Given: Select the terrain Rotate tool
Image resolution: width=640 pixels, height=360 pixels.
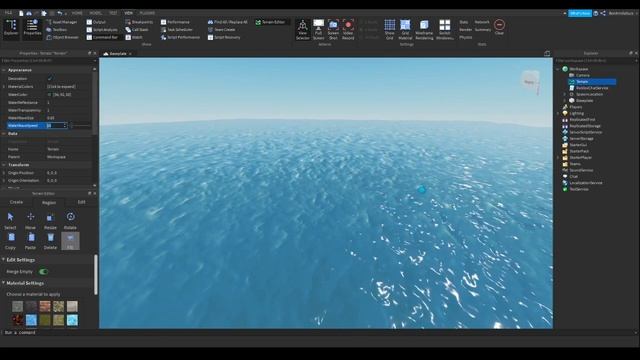Looking at the screenshot, I should coord(70,220).
